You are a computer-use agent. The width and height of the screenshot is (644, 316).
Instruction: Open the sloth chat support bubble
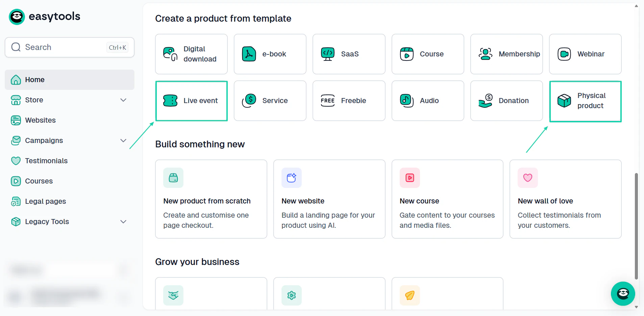coord(623,293)
